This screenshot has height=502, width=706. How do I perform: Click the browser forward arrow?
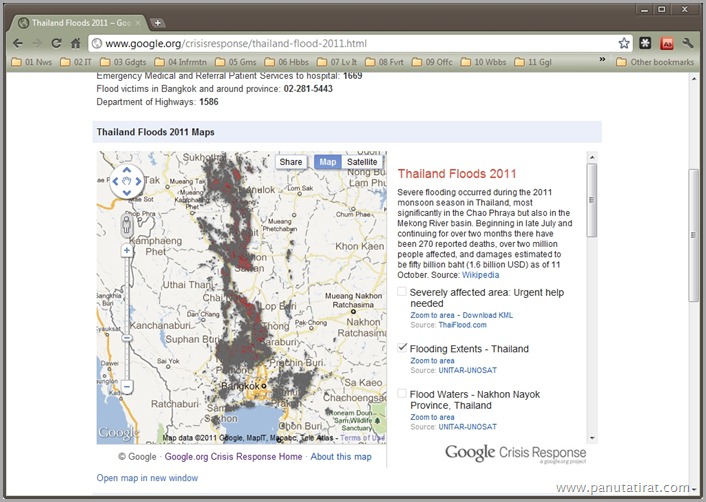pyautogui.click(x=37, y=43)
